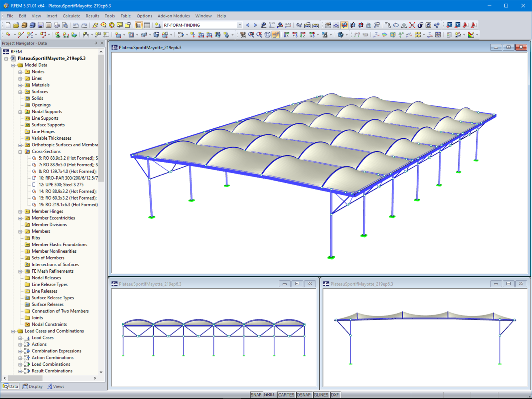
Task: Toggle the GRID option in status bar
Action: pos(269,395)
